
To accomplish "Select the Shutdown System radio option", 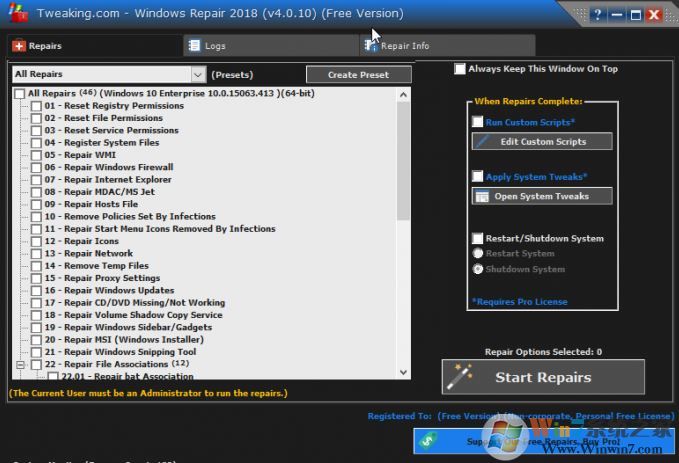I will pyautogui.click(x=478, y=269).
